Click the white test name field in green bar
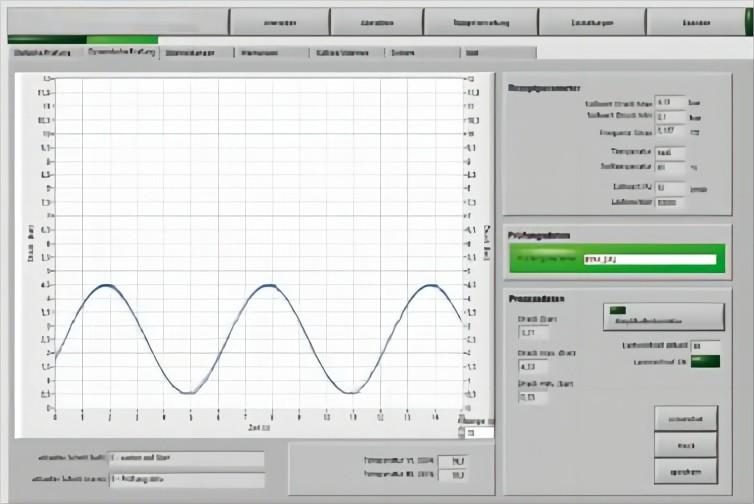 click(x=650, y=259)
